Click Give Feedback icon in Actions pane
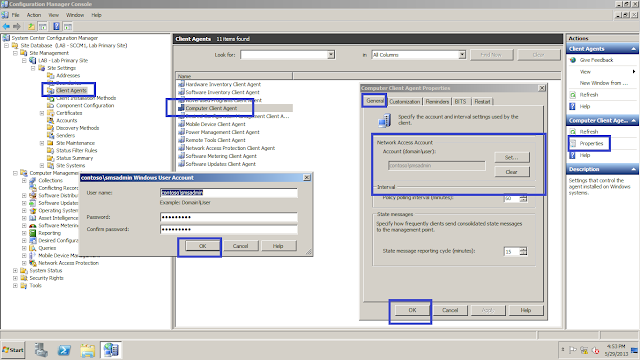 tap(573, 60)
